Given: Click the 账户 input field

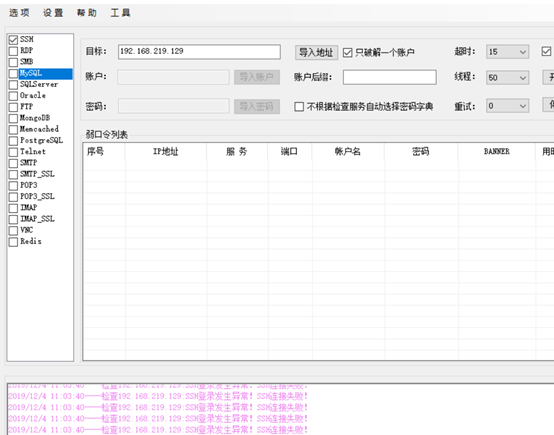Looking at the screenshot, I should pyautogui.click(x=173, y=77).
